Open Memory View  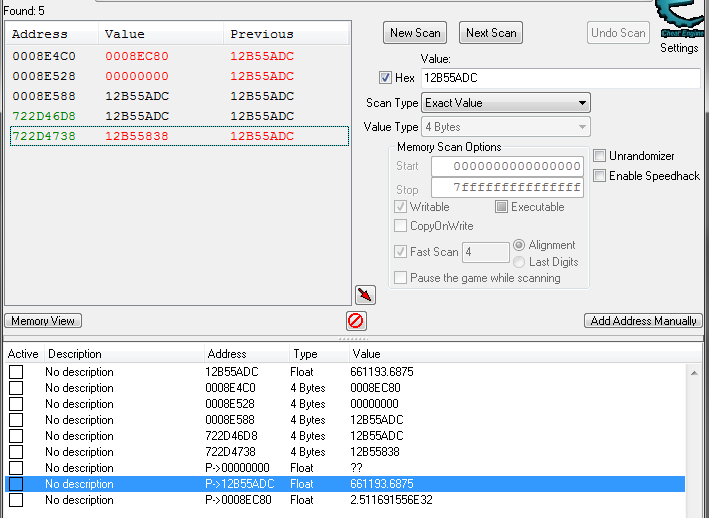point(43,321)
